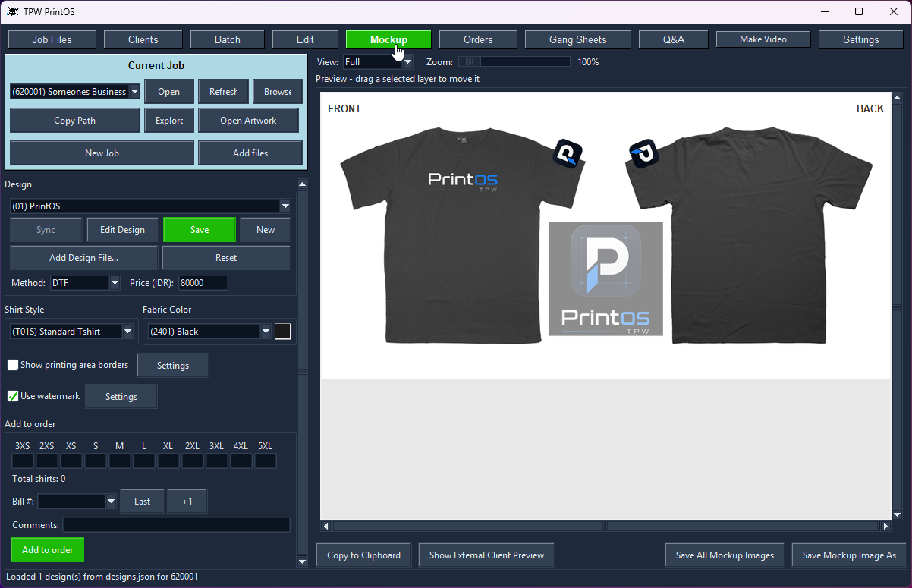Click Save Mockup Image As

pyautogui.click(x=849, y=555)
